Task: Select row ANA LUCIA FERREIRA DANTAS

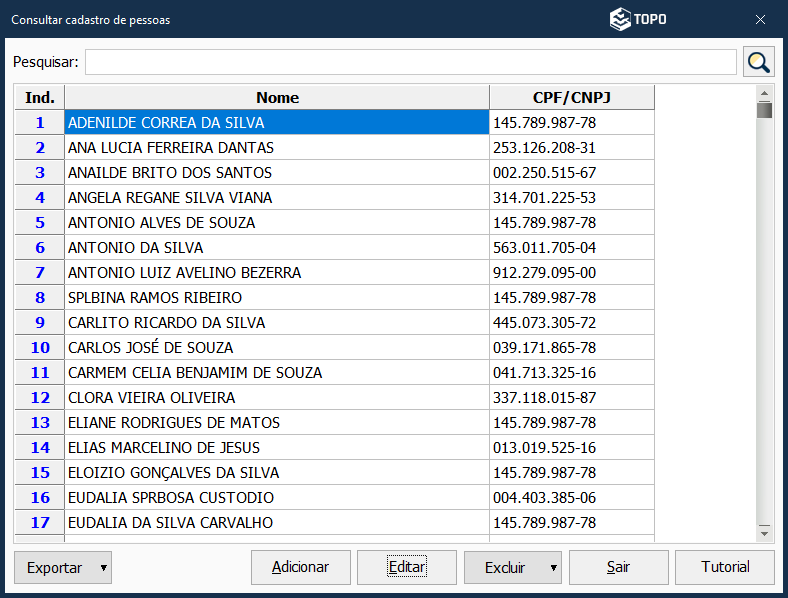Action: point(277,148)
